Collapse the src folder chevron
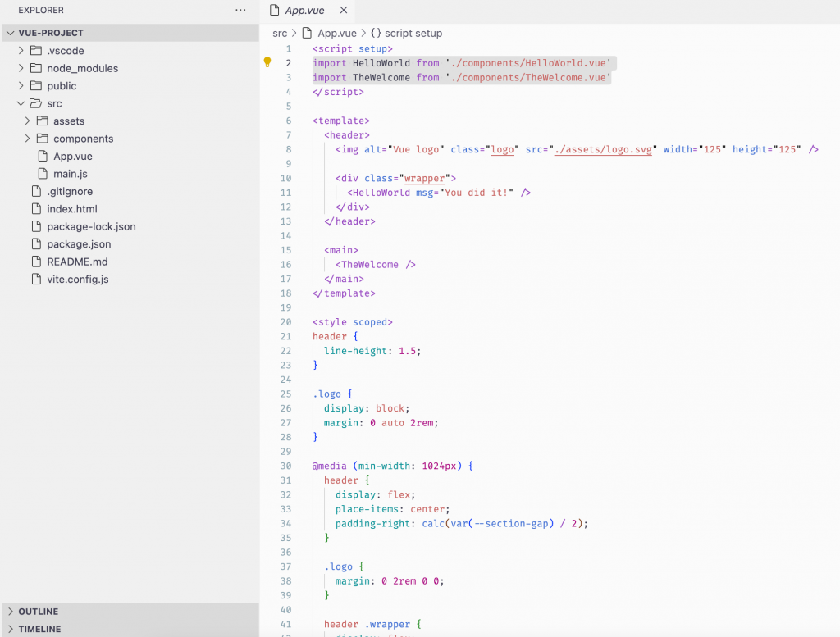 coord(21,103)
